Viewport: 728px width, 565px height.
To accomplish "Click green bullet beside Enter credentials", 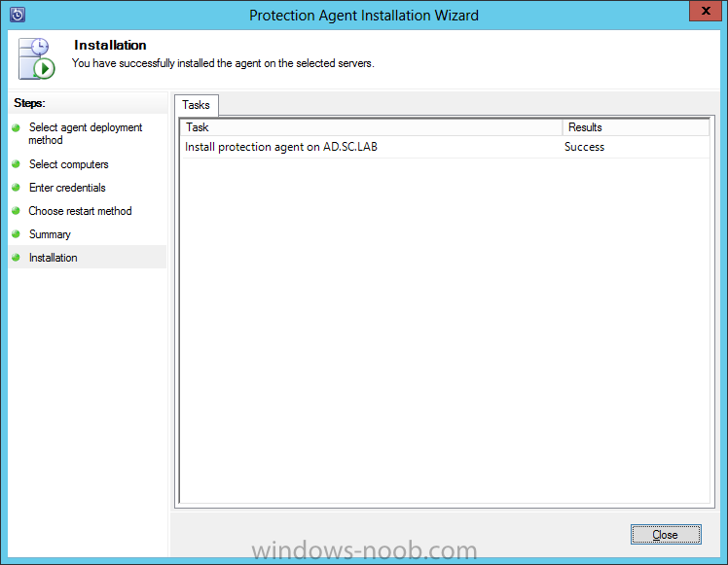I will click(x=16, y=188).
